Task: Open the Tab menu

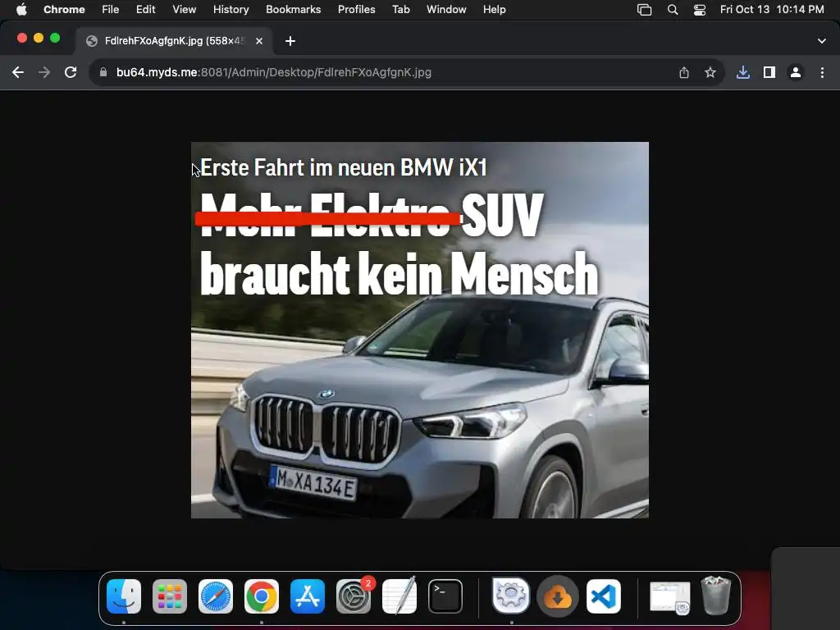Action: point(400,10)
